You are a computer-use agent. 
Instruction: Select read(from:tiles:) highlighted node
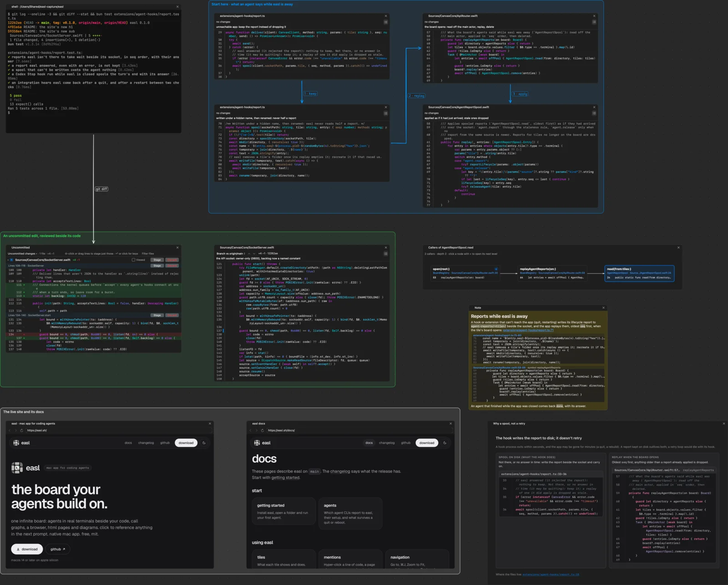point(639,273)
